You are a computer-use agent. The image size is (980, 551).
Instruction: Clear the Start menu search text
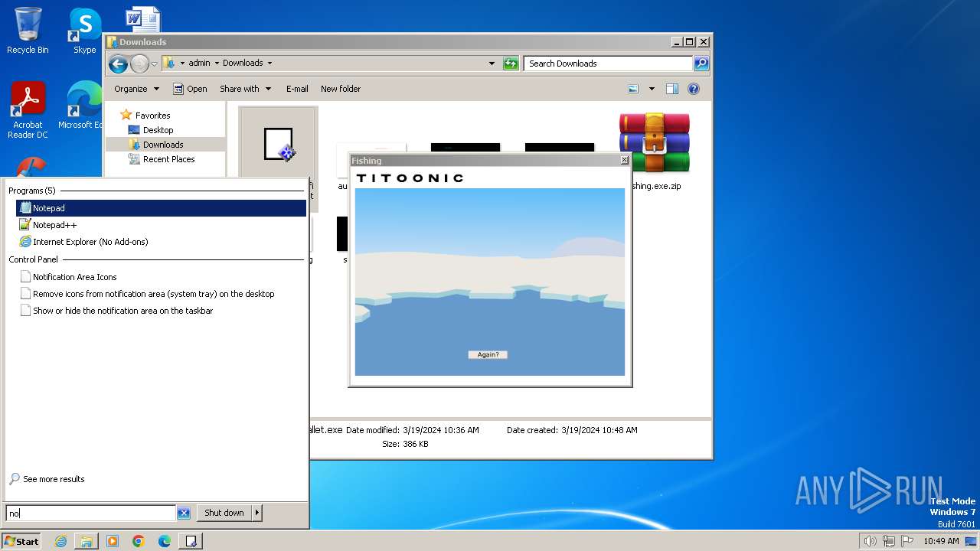pos(184,514)
